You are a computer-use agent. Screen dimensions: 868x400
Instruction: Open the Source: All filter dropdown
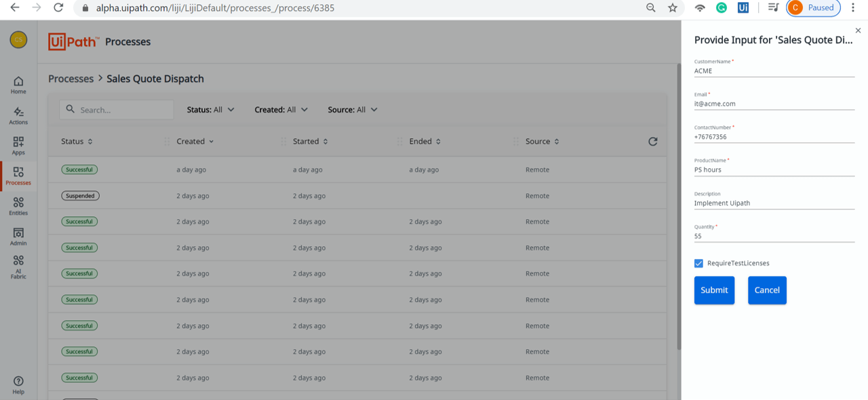point(353,110)
